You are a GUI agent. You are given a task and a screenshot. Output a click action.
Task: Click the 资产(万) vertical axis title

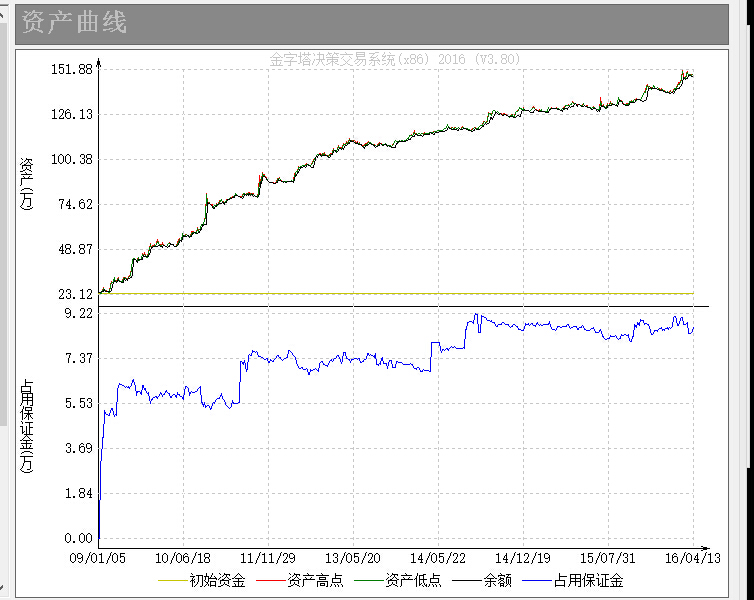tap(26, 184)
